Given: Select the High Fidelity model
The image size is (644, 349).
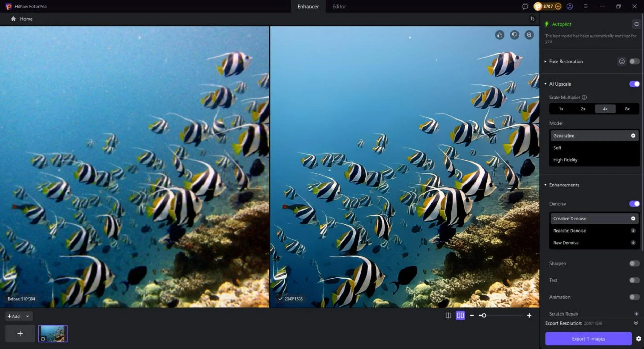Looking at the screenshot, I should pos(565,160).
